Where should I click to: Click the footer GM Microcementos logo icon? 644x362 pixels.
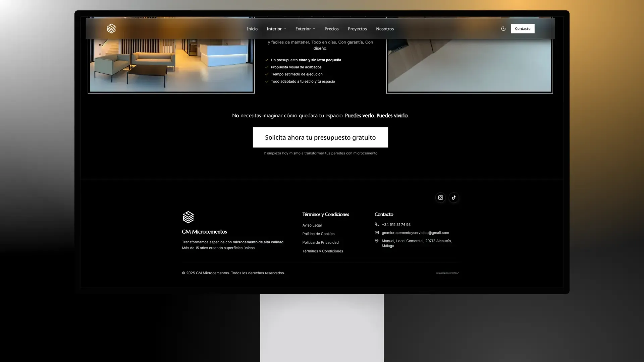[188, 217]
